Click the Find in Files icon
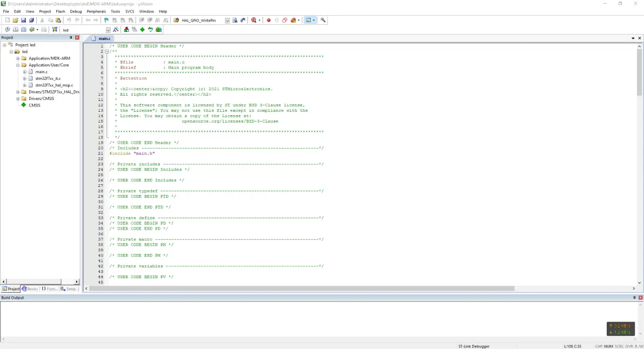The image size is (644, 349). pyautogui.click(x=235, y=21)
